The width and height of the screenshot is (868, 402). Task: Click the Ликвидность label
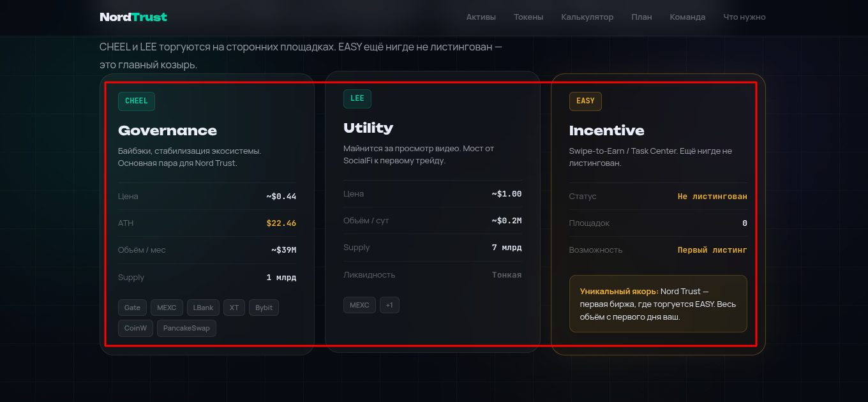tap(370, 275)
